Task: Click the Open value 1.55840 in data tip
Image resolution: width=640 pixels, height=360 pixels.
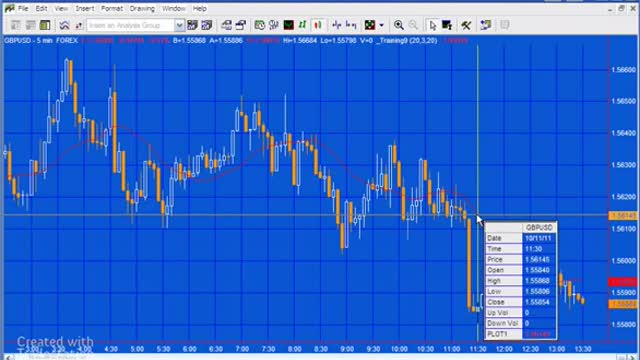Action: click(538, 270)
